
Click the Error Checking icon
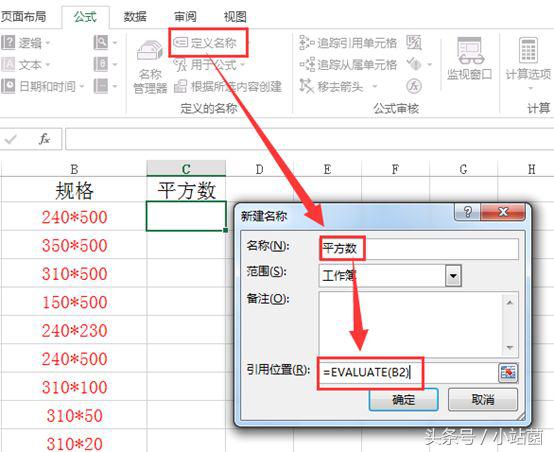pyautogui.click(x=414, y=64)
